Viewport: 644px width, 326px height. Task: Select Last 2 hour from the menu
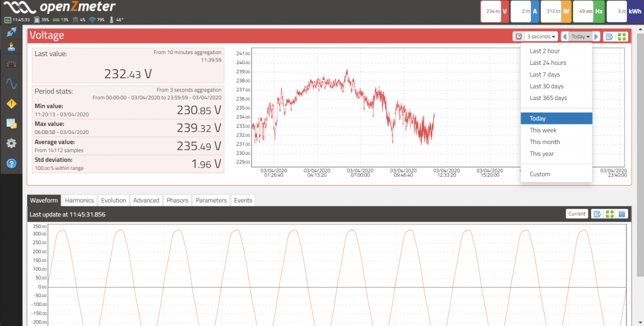pyautogui.click(x=556, y=51)
